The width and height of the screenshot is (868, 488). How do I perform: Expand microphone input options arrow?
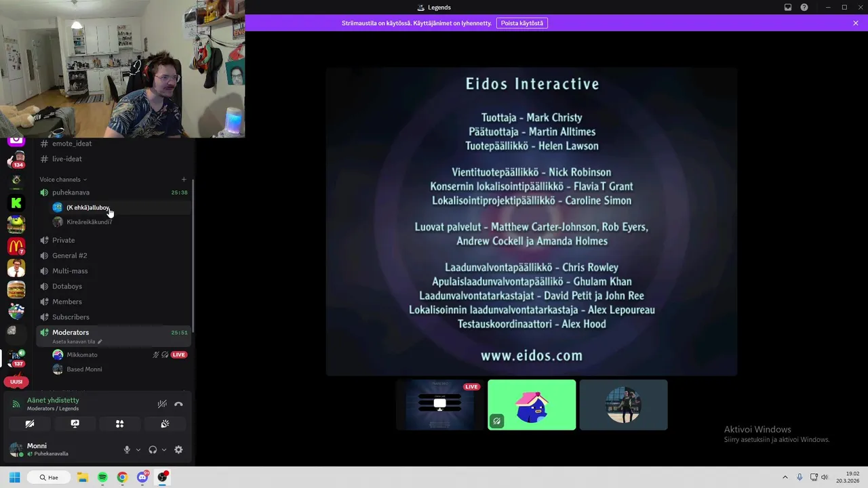[138, 449]
